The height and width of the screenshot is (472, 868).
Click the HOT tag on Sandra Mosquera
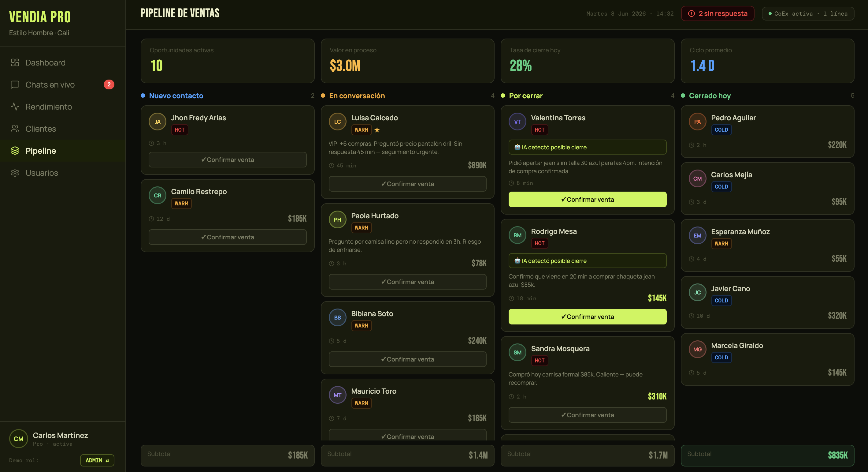[x=540, y=361]
